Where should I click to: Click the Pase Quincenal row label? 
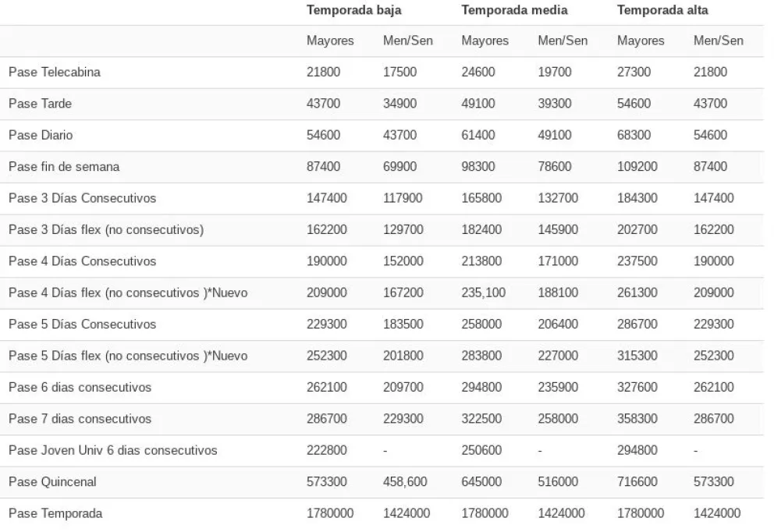(x=52, y=482)
